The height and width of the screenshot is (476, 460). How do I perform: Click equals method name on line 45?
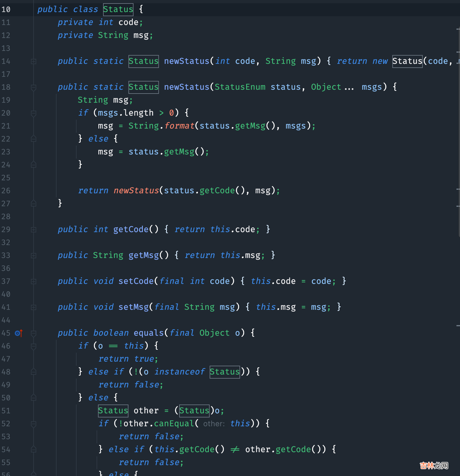click(149, 333)
